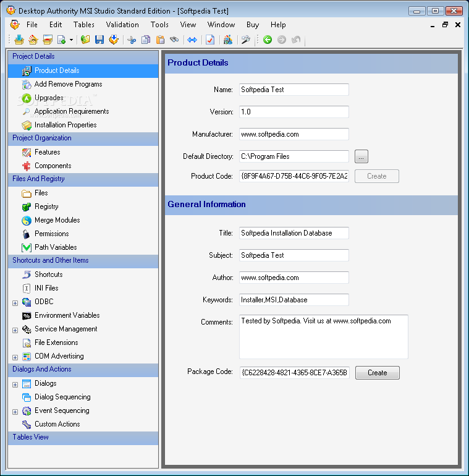Open File Extensions page
469x476 pixels.
(56, 342)
